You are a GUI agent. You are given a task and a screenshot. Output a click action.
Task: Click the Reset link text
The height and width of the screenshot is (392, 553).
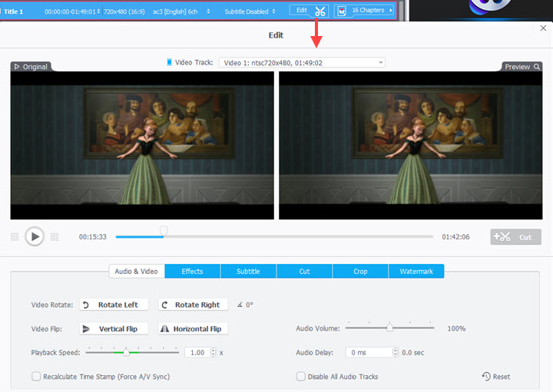(502, 377)
